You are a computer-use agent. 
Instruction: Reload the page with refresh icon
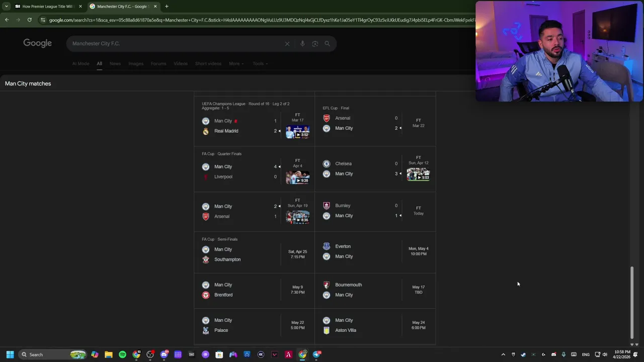(30, 20)
